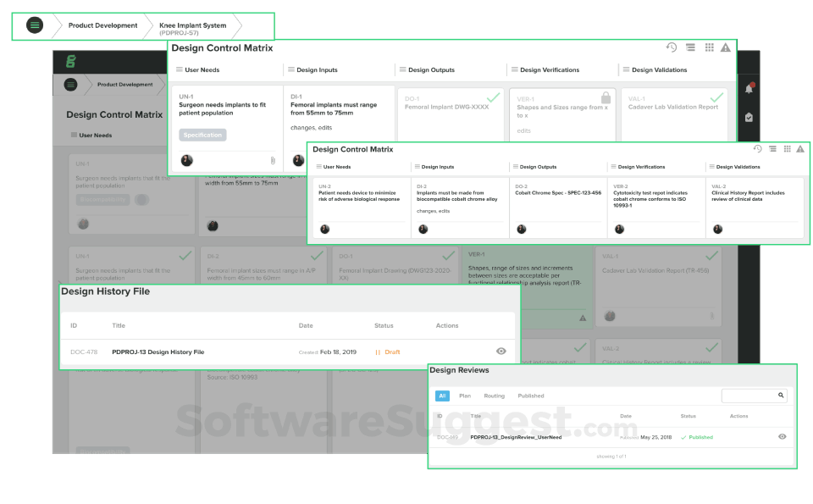Open clipboard tasks icon in background app sidebar
The image size is (813, 504).
pos(749,117)
